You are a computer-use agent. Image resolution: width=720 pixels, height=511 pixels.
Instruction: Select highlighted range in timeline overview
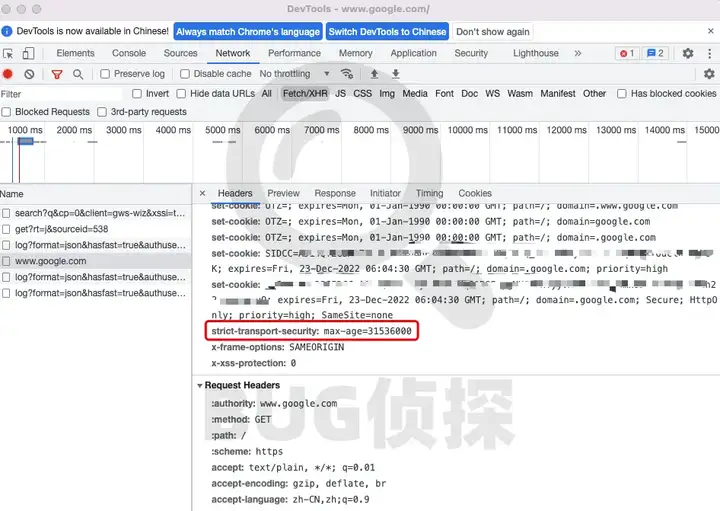click(x=26, y=141)
